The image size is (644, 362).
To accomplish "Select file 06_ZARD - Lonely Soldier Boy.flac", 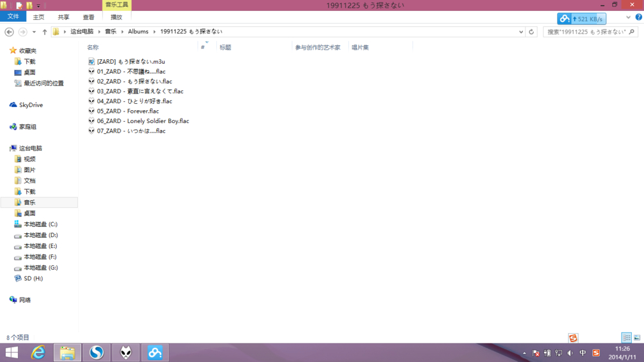I will 143,121.
